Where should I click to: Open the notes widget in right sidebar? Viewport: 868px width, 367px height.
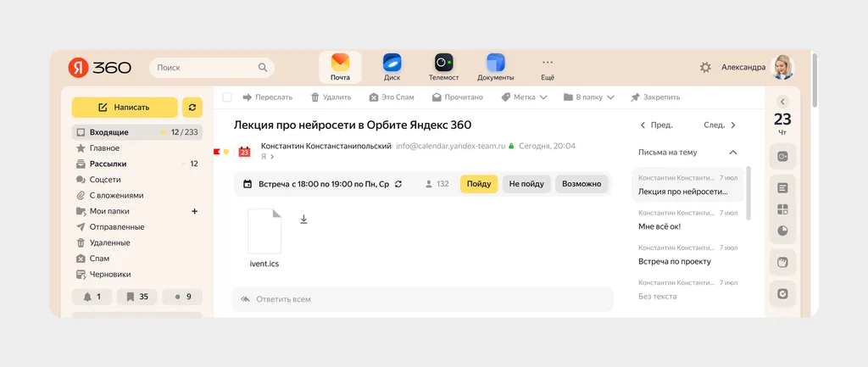782,188
